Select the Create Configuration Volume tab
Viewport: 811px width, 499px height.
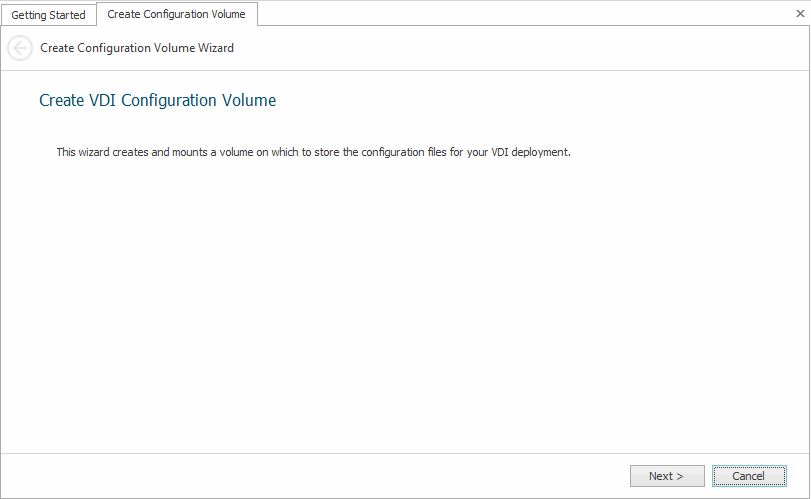pyautogui.click(x=176, y=14)
